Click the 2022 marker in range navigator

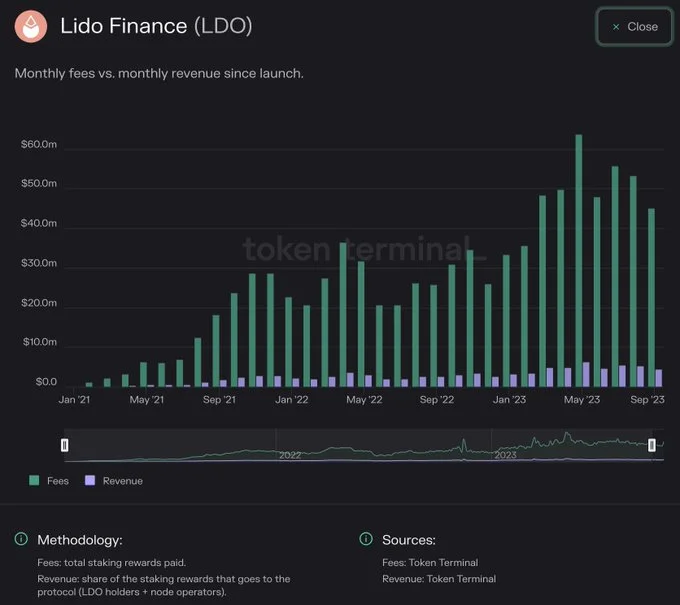point(290,455)
